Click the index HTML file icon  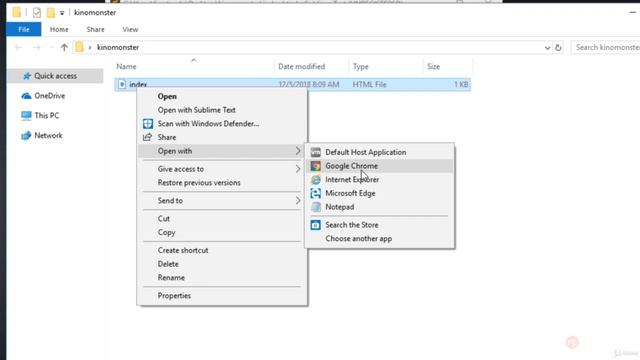click(122, 84)
